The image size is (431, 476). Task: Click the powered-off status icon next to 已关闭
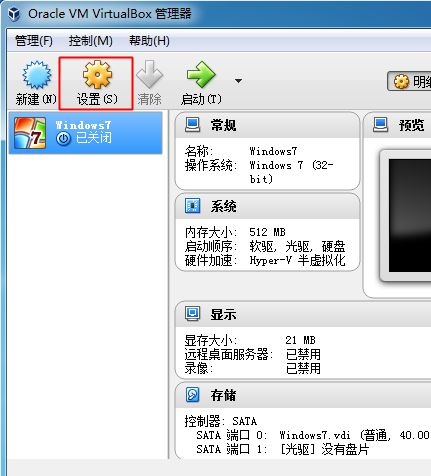pos(63,139)
